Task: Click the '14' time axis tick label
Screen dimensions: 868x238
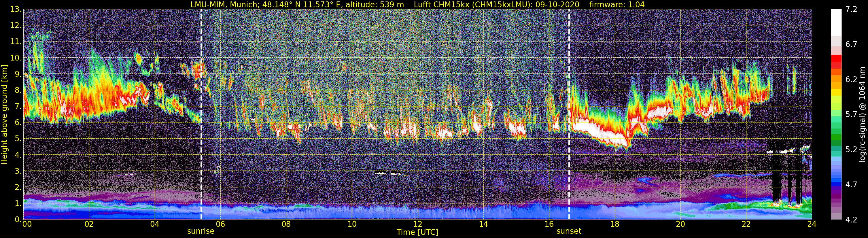Action: pos(483,224)
